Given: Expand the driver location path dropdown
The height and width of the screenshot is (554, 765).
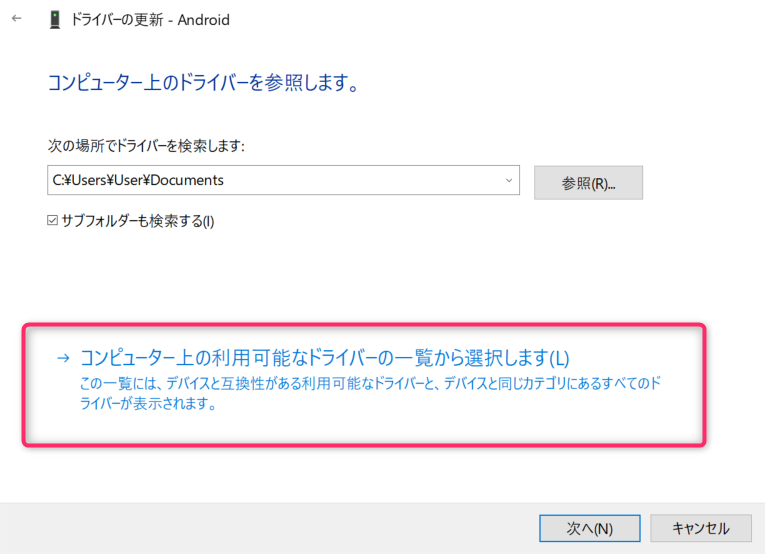Looking at the screenshot, I should coord(509,180).
